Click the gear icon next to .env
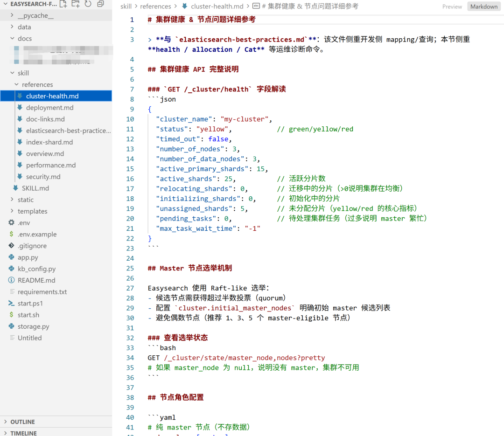504x436 pixels. tap(12, 222)
